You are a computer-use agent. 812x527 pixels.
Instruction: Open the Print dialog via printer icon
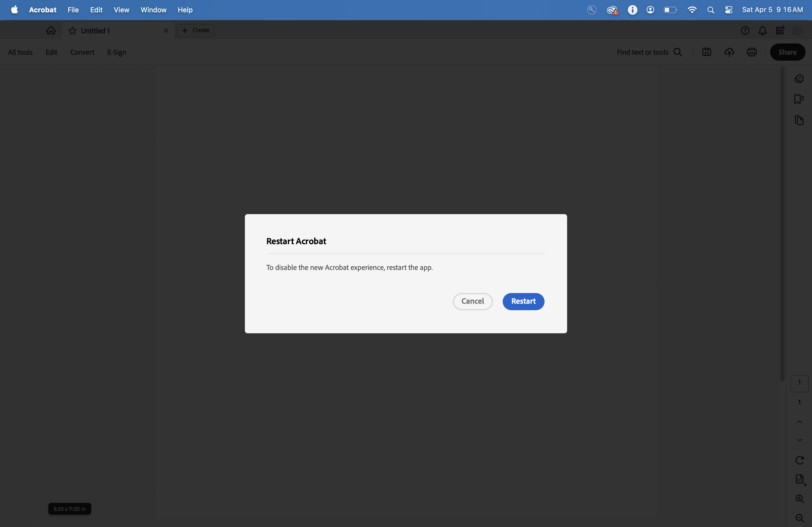752,52
